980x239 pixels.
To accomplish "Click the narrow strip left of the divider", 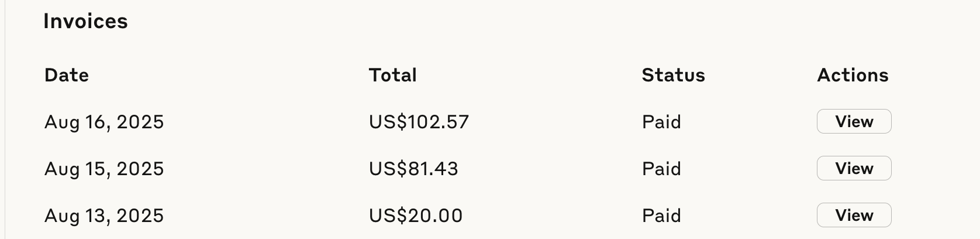I will click(2, 119).
